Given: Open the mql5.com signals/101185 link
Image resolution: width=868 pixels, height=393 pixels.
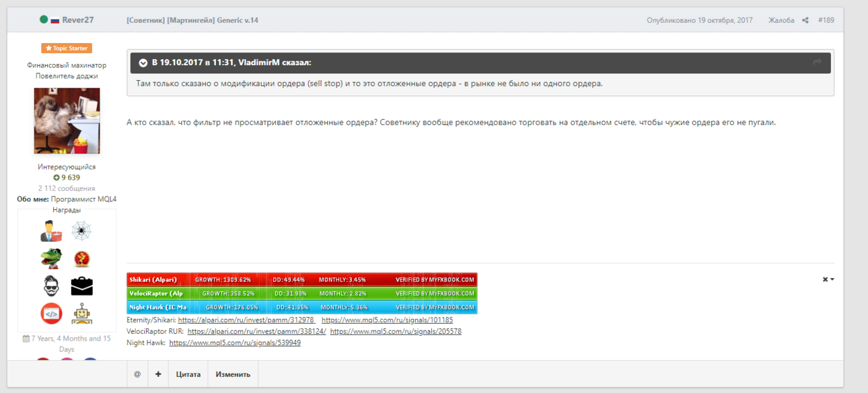Looking at the screenshot, I should tap(388, 320).
